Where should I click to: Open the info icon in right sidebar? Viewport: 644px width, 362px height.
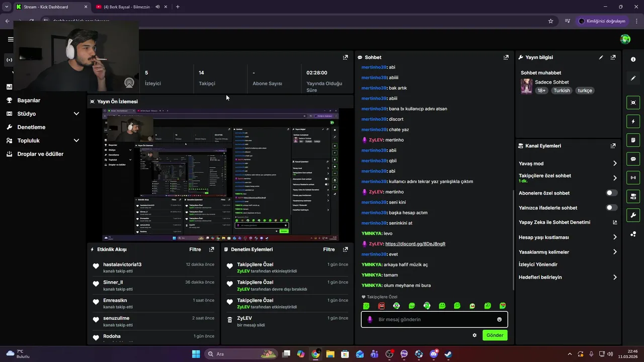click(633, 59)
